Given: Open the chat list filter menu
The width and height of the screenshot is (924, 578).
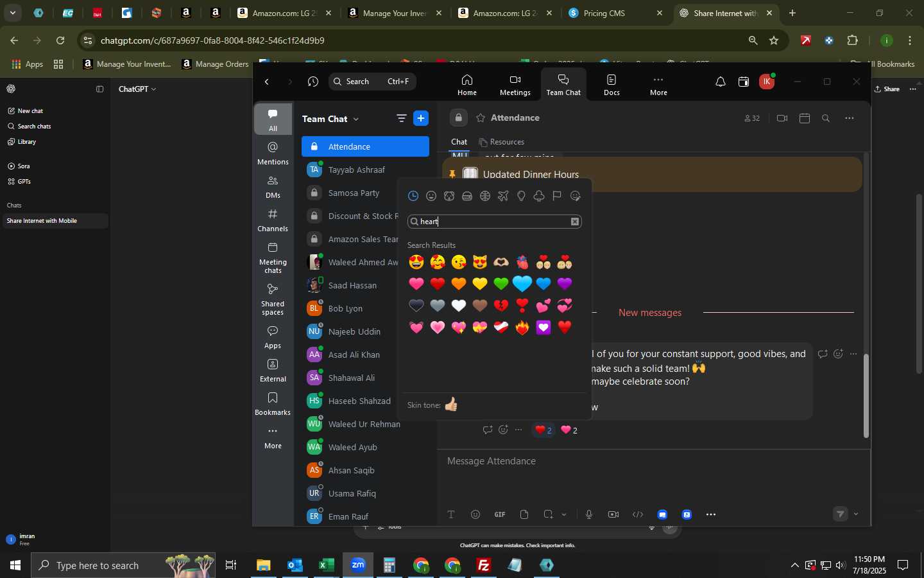Looking at the screenshot, I should tap(402, 118).
